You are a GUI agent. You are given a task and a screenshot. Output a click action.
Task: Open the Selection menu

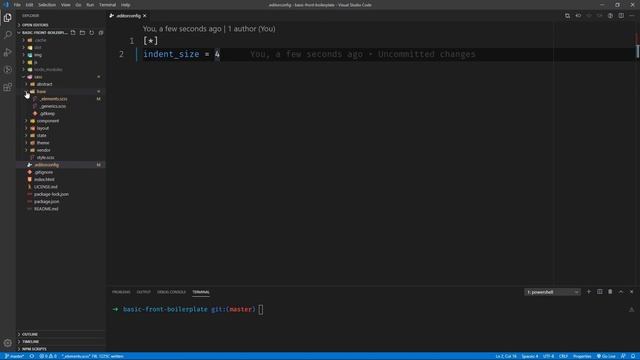[x=47, y=5]
